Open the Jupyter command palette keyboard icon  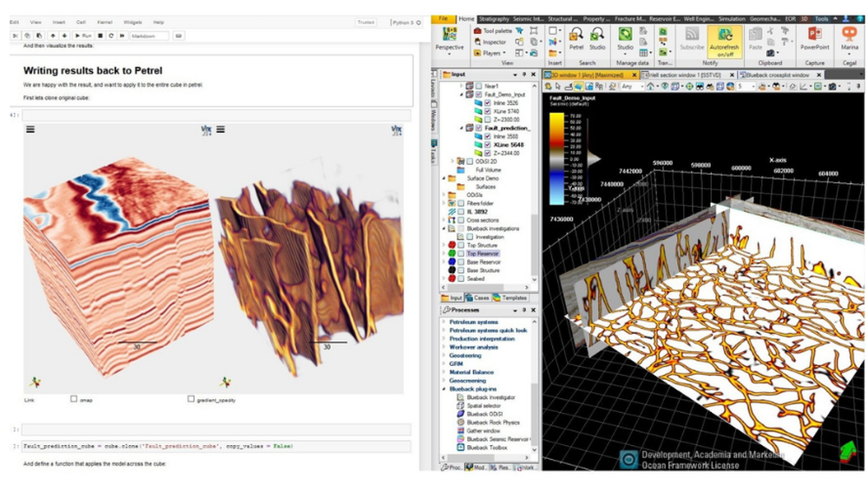tap(178, 36)
